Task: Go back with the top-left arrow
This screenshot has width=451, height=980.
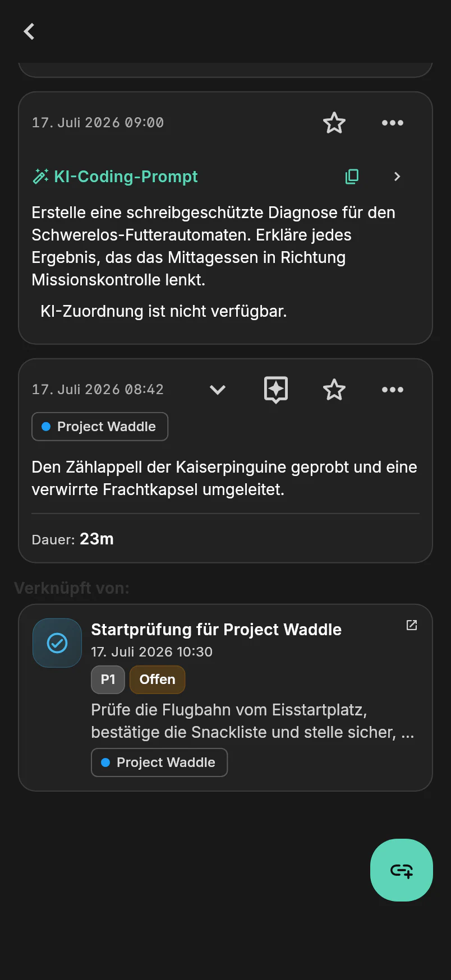Action: (29, 31)
